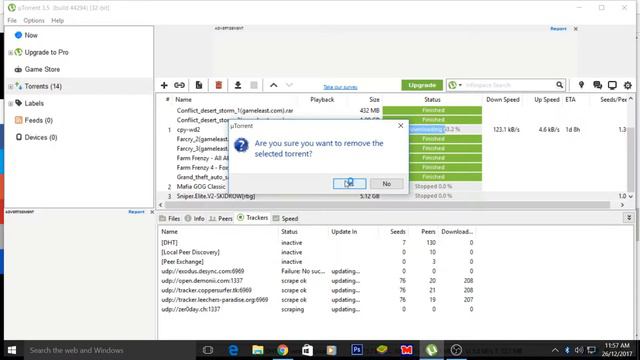Click No in the remove dialog
The image size is (640, 360).
tap(387, 184)
